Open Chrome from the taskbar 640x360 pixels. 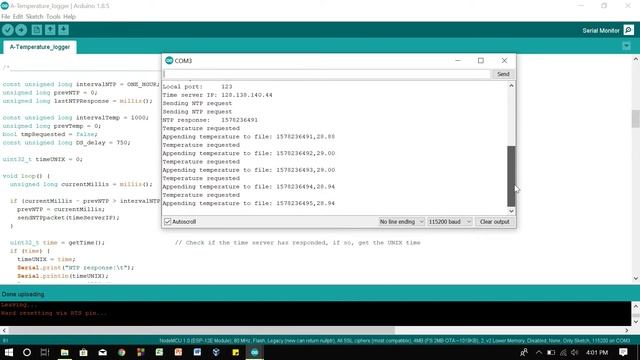[122, 352]
